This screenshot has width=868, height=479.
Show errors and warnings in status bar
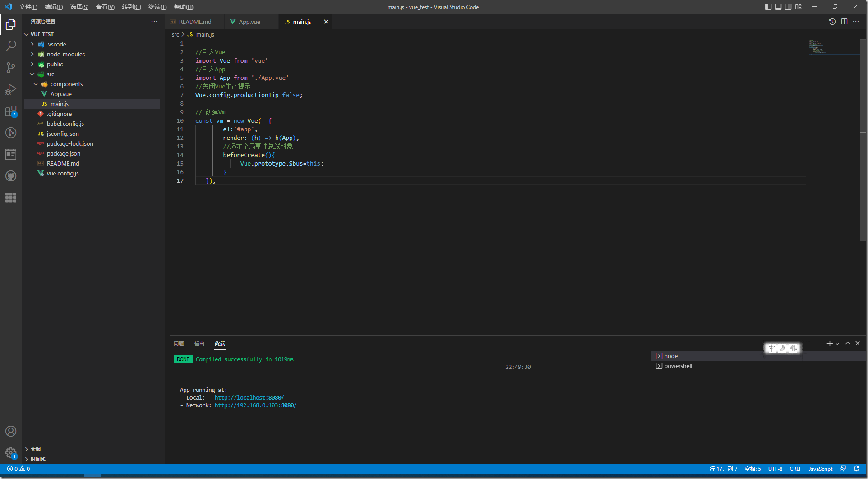click(18, 469)
